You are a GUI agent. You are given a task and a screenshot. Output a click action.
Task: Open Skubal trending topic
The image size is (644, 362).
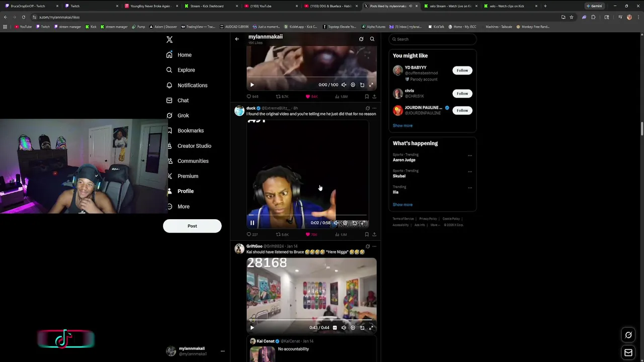(x=399, y=176)
